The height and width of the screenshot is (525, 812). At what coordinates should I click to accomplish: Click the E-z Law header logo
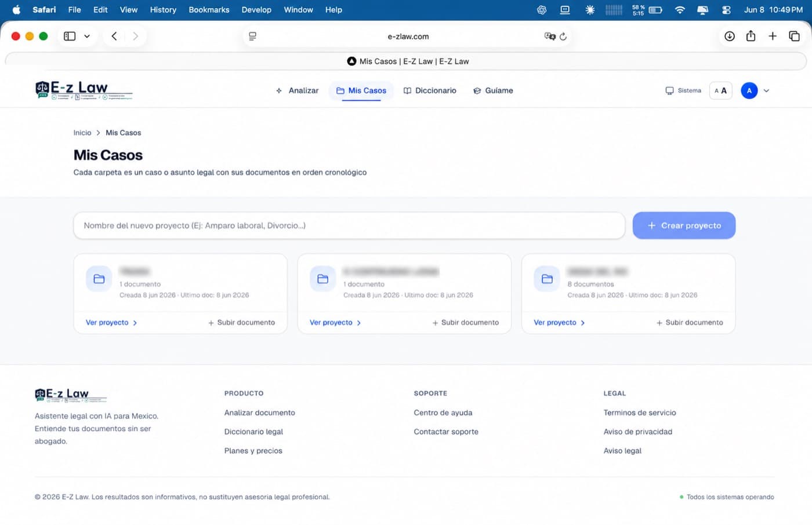[84, 90]
